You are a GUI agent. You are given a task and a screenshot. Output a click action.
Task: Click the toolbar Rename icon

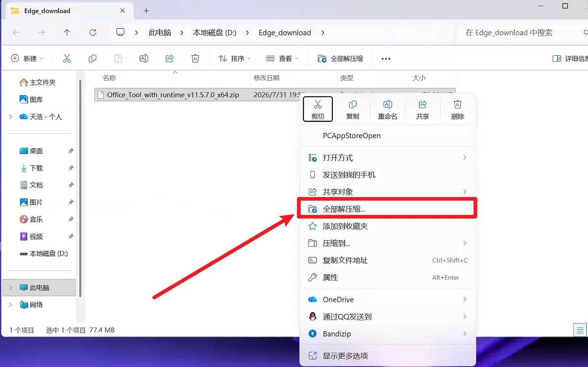(x=144, y=59)
